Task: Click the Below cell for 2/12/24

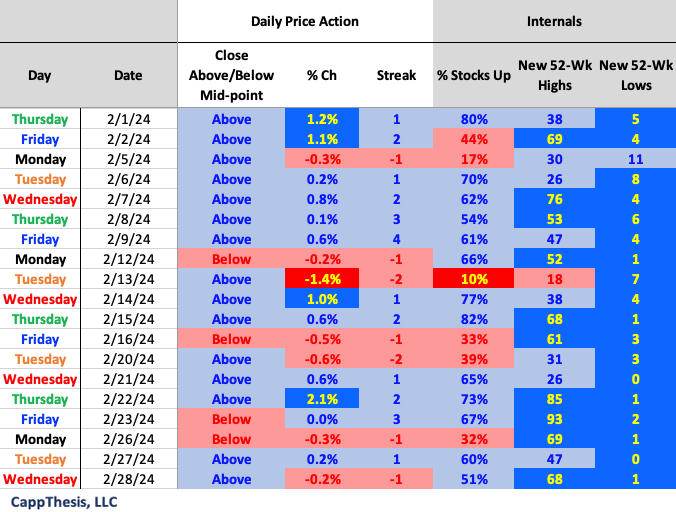Action: point(232,259)
